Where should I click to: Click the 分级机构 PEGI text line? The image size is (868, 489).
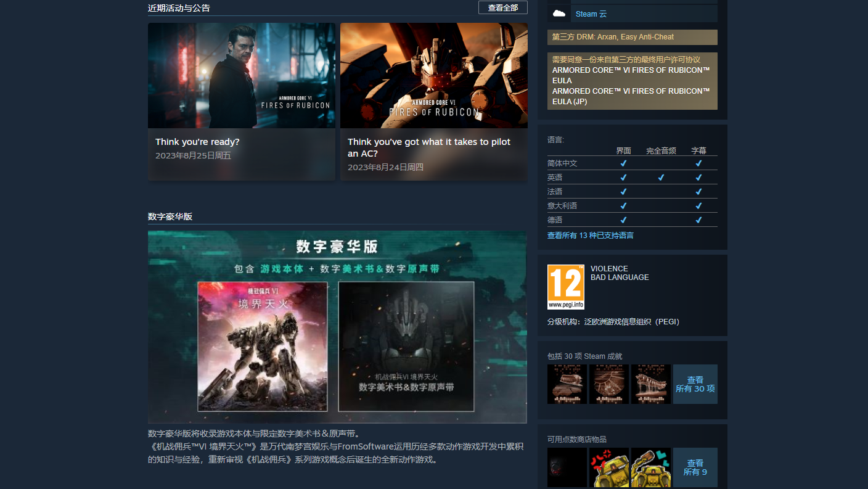[x=613, y=322]
